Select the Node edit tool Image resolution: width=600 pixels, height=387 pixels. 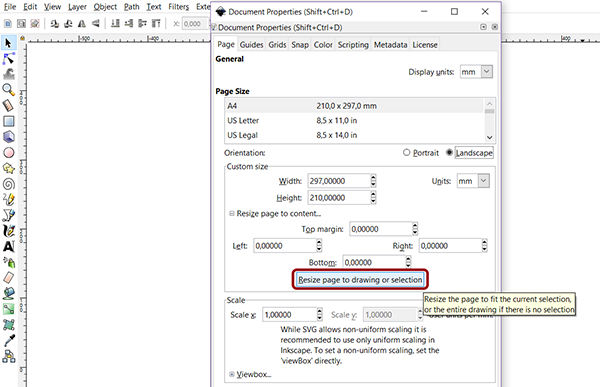tap(8, 59)
